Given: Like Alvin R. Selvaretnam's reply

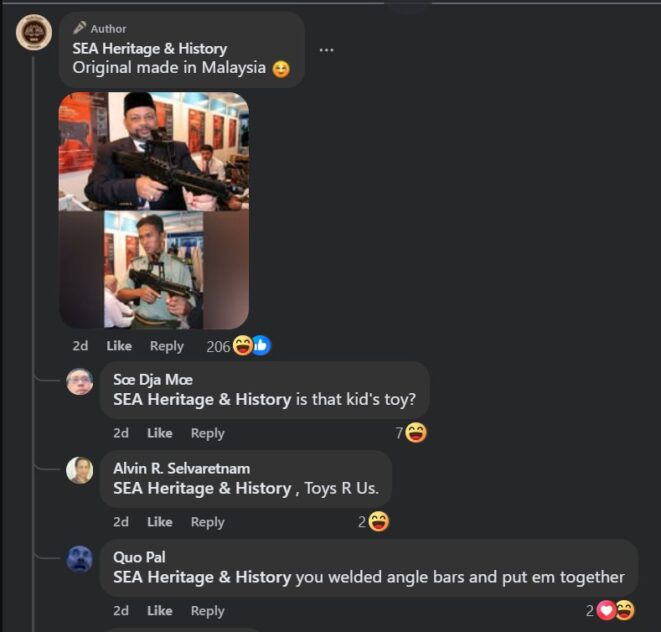Looking at the screenshot, I should coord(160,521).
